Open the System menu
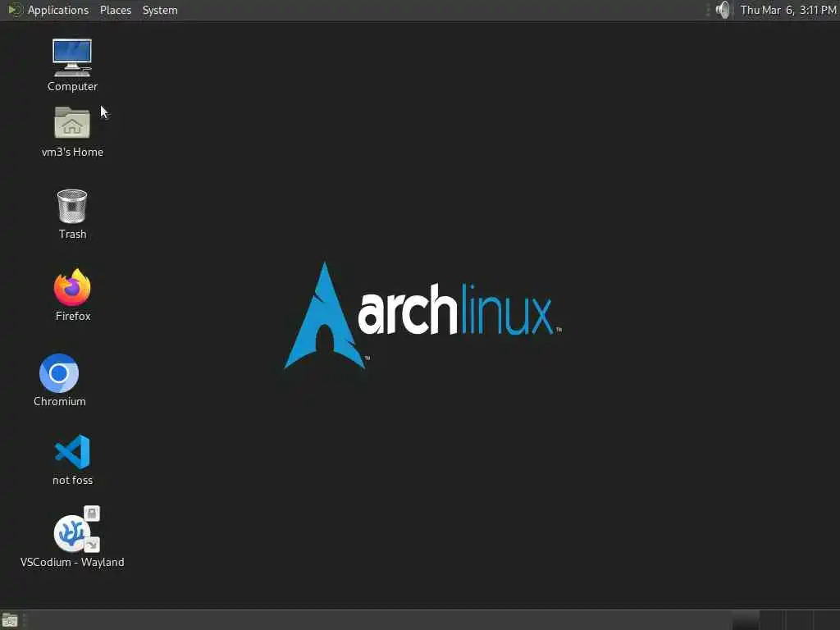 tap(160, 10)
